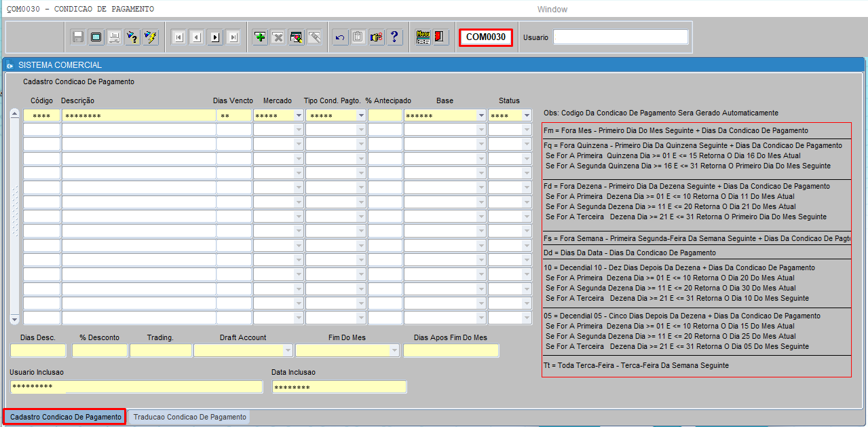Open the Menu icon in toolbar
This screenshot has width=868, height=427.
[423, 37]
